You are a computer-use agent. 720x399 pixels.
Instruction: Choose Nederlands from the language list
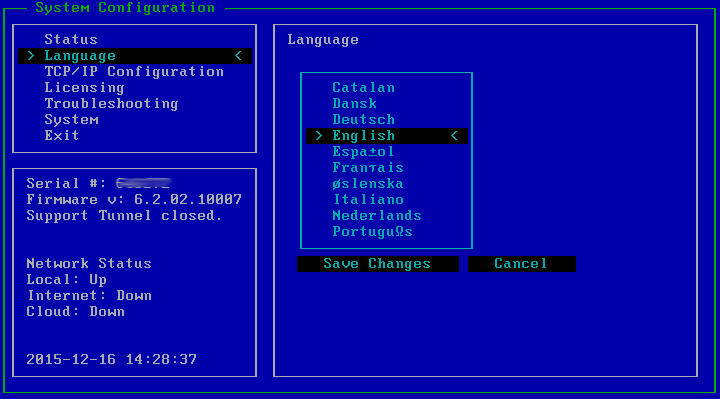click(377, 216)
